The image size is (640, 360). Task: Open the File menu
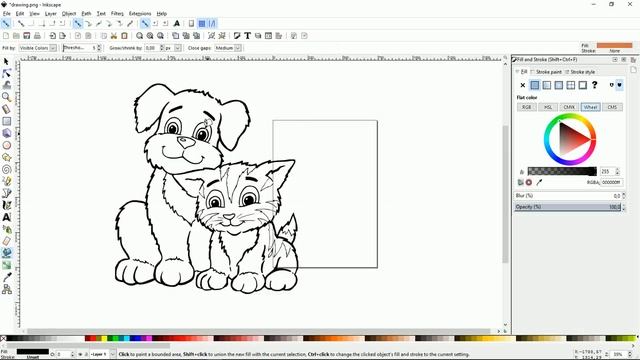pos(7,13)
